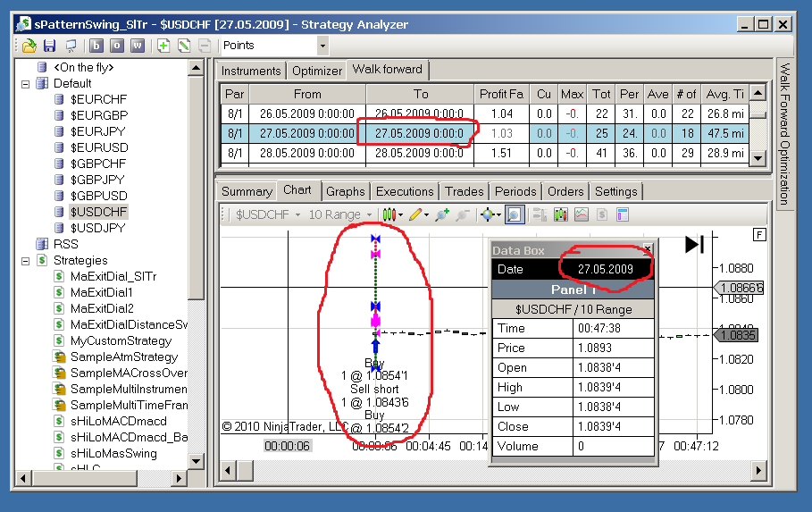
Task: Click the 'b' backtest button
Action: pos(96,46)
